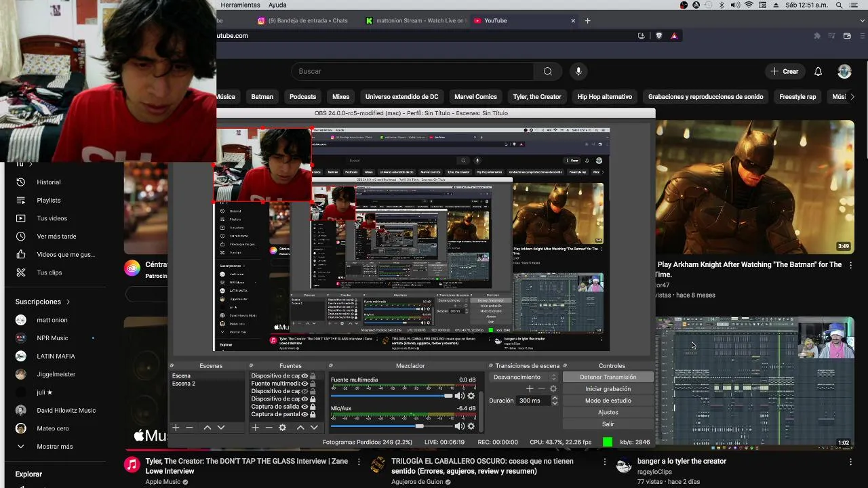Open browser extensions puzzle icon

tap(817, 36)
